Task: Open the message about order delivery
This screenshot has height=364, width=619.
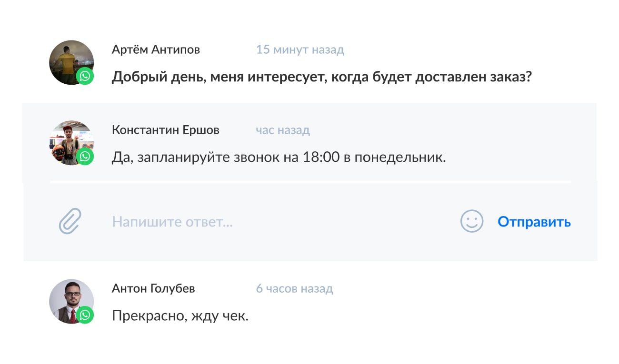Action: coord(321,77)
